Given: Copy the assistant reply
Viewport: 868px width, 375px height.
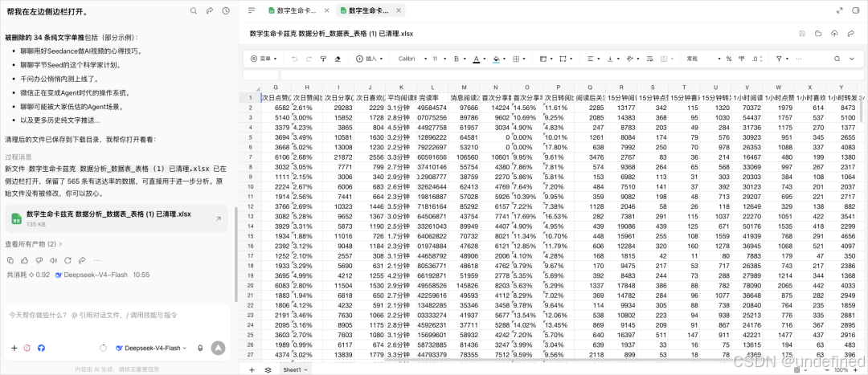Looking at the screenshot, I should pyautogui.click(x=10, y=260).
